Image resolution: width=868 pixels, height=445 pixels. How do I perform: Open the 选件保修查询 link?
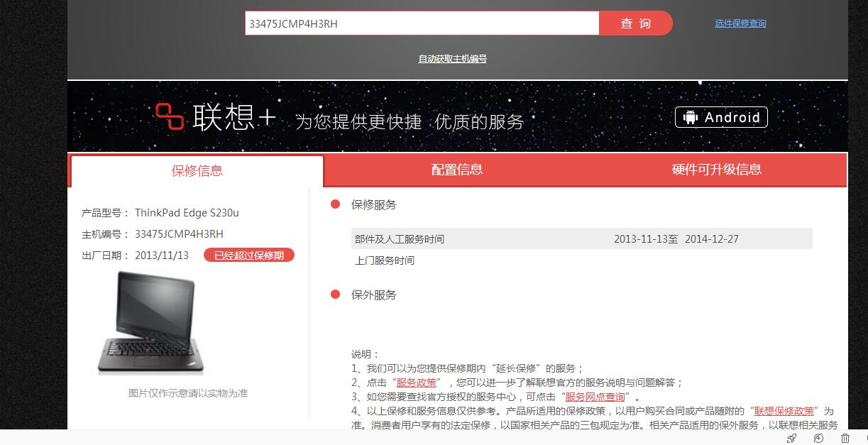coord(740,23)
